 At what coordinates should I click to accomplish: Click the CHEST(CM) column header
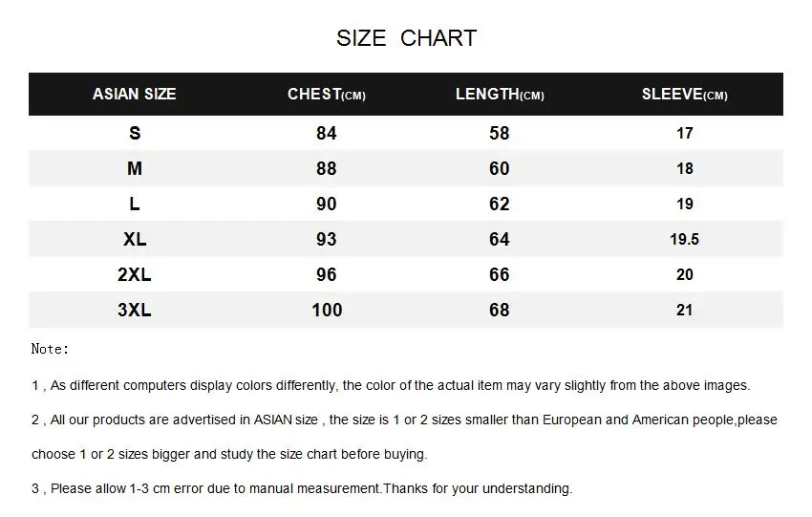click(327, 95)
